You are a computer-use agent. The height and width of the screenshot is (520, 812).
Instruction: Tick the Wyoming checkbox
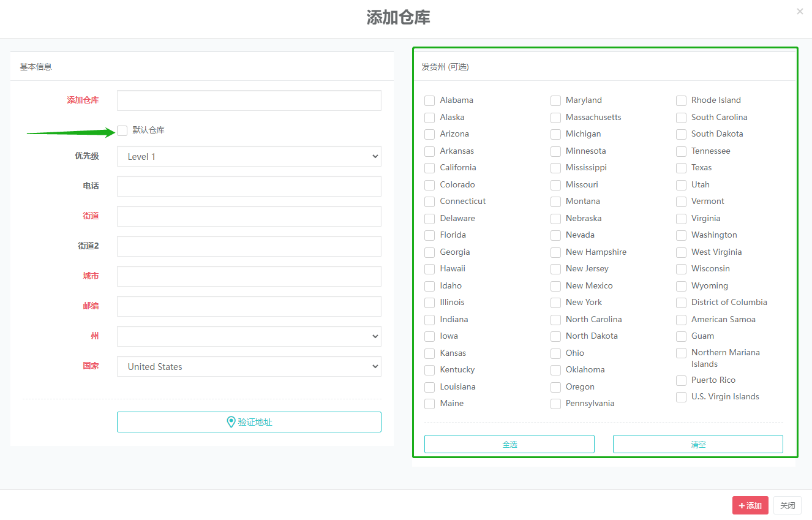[x=681, y=286]
